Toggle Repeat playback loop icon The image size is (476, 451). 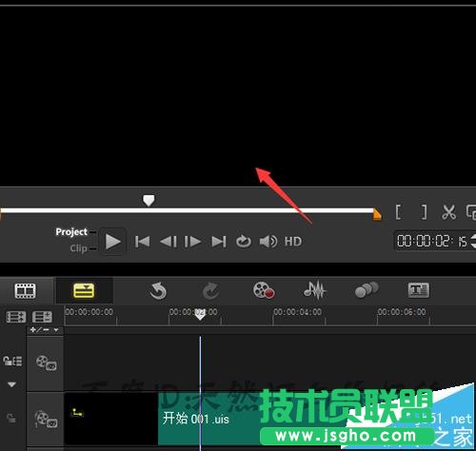tap(244, 242)
